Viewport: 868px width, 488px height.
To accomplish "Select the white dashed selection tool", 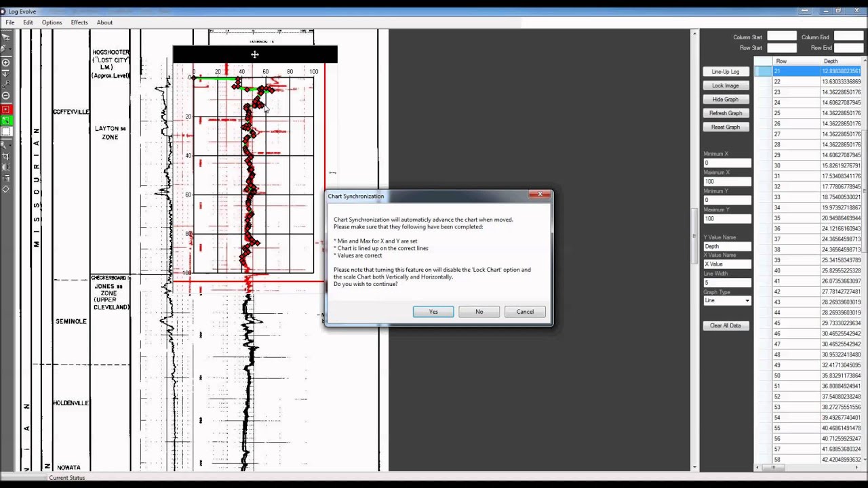I will point(5,131).
